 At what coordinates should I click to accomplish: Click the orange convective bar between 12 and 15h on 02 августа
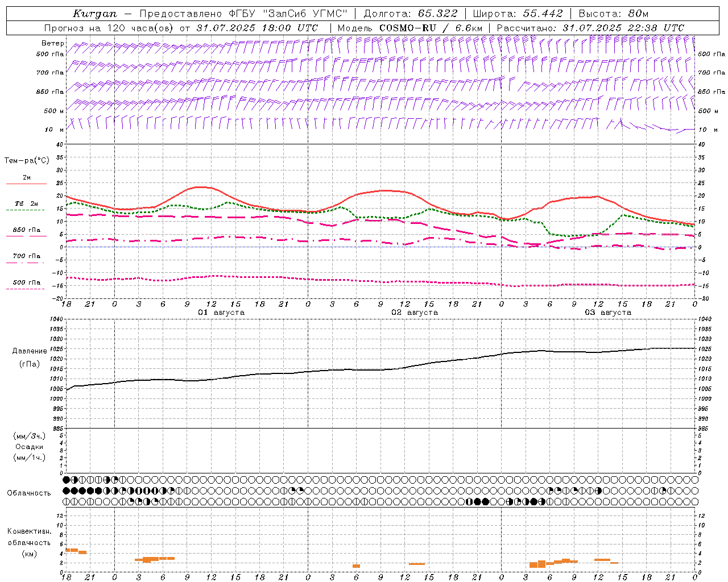[x=417, y=564]
